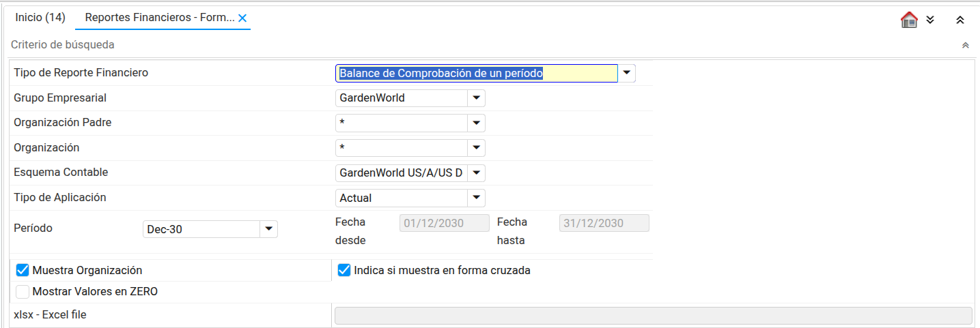Click the Dec-30 period field

coord(201,229)
